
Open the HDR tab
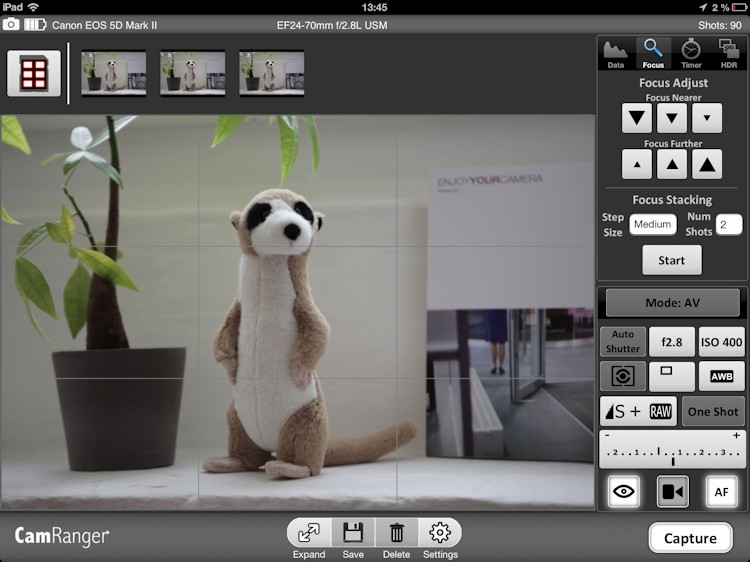tap(728, 54)
